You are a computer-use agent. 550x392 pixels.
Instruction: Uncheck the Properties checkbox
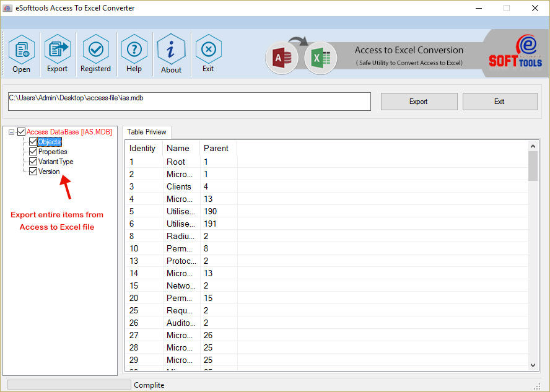[x=33, y=152]
